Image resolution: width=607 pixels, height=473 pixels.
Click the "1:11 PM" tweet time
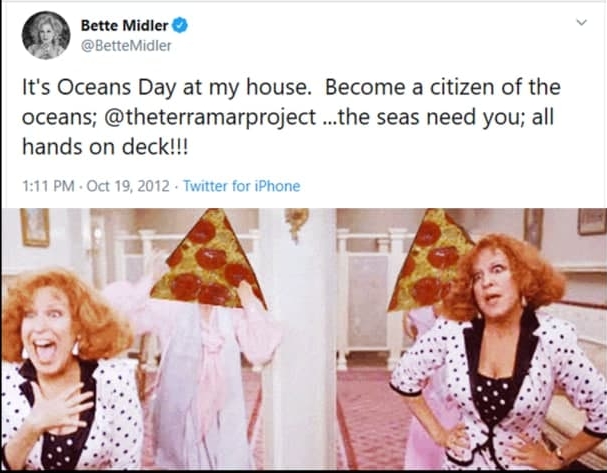47,186
